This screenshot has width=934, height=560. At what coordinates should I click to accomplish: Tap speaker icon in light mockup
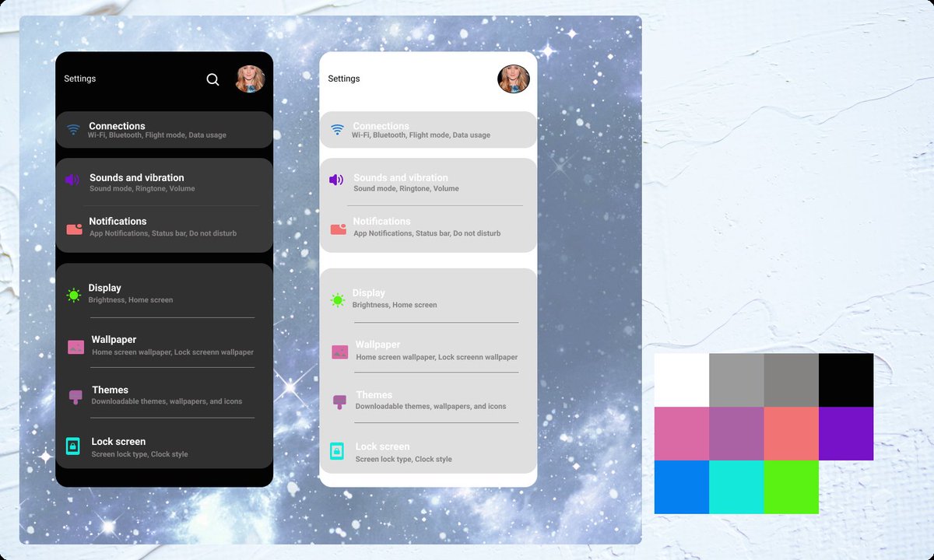click(x=336, y=180)
